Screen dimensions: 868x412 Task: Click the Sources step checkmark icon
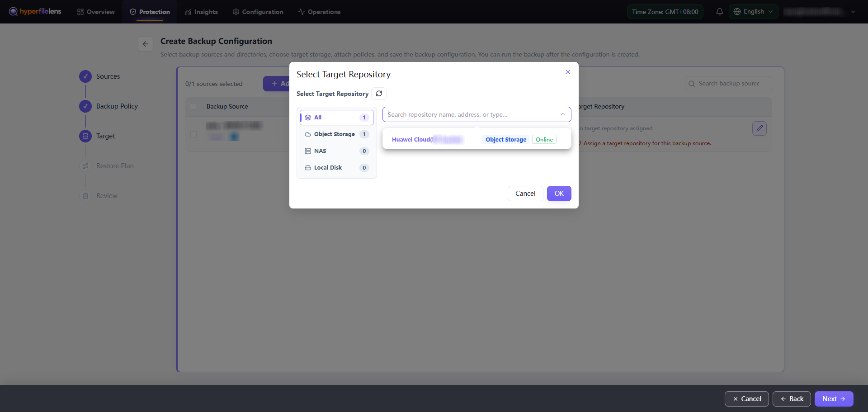(85, 76)
